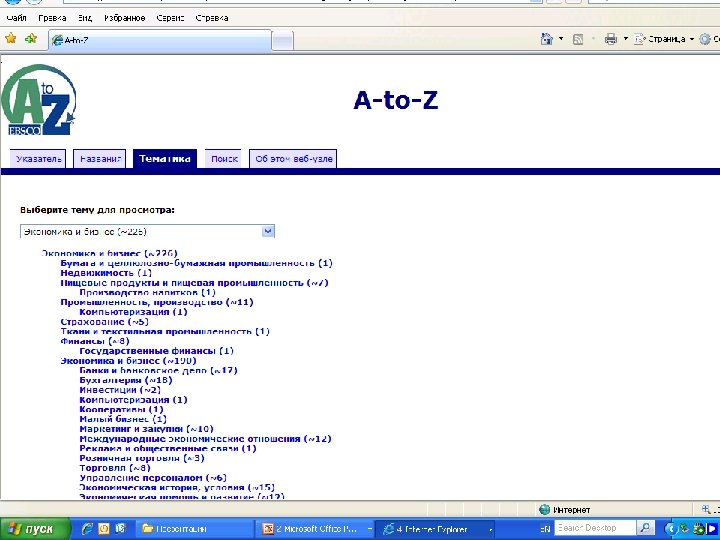Open Экономическая история, условия link

tap(177, 487)
